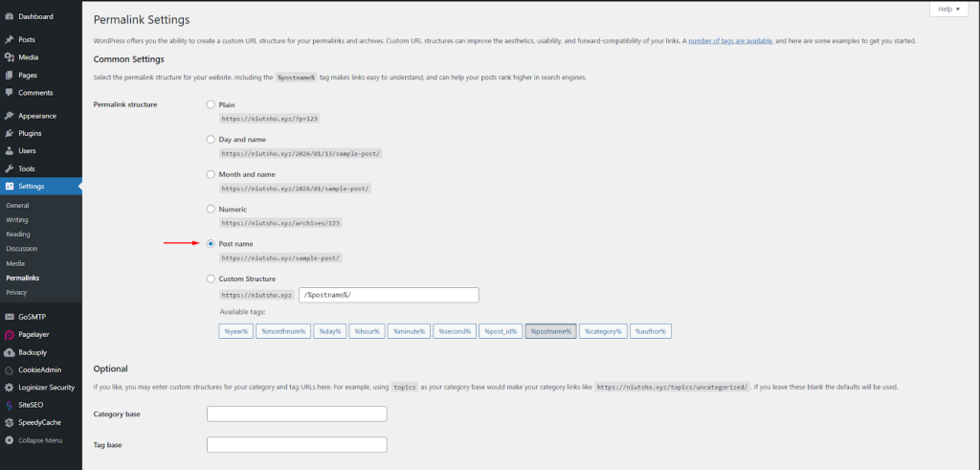Viewport: 980px width, 470px height.
Task: Click the Plugins plug icon
Action: (10, 133)
